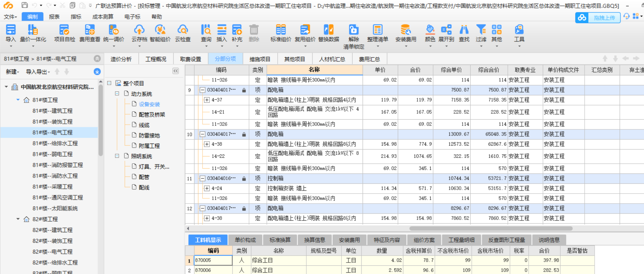Expand the 4-37 quota row
644x274 pixels.
(x=207, y=100)
